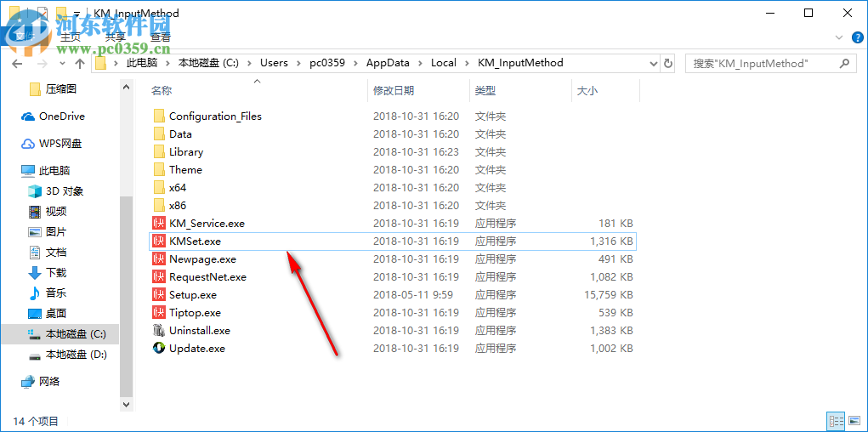The image size is (868, 432).
Task: Go to pc0359 in the breadcrumb
Action: click(327, 63)
